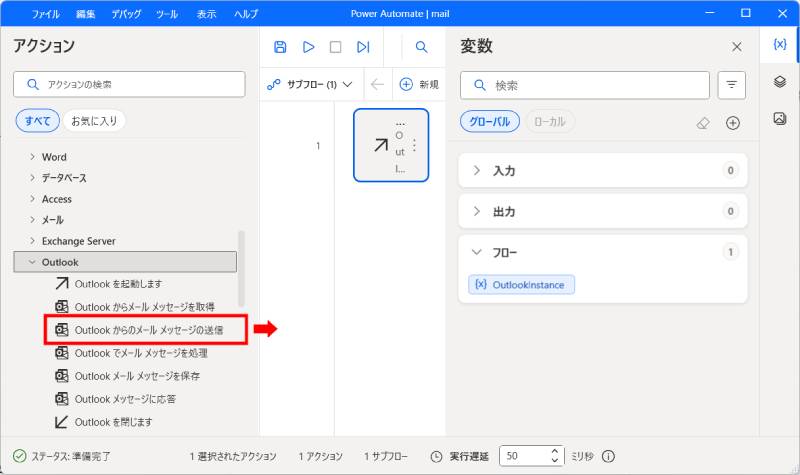Click the OutlookInstance variable chip
This screenshot has height=475, width=800.
pos(521,285)
